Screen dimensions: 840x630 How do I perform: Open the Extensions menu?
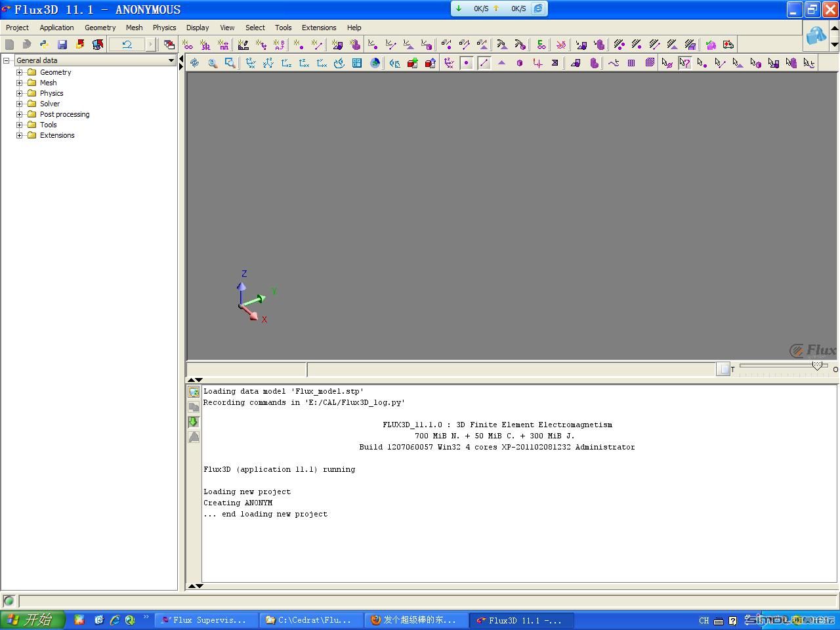click(319, 28)
